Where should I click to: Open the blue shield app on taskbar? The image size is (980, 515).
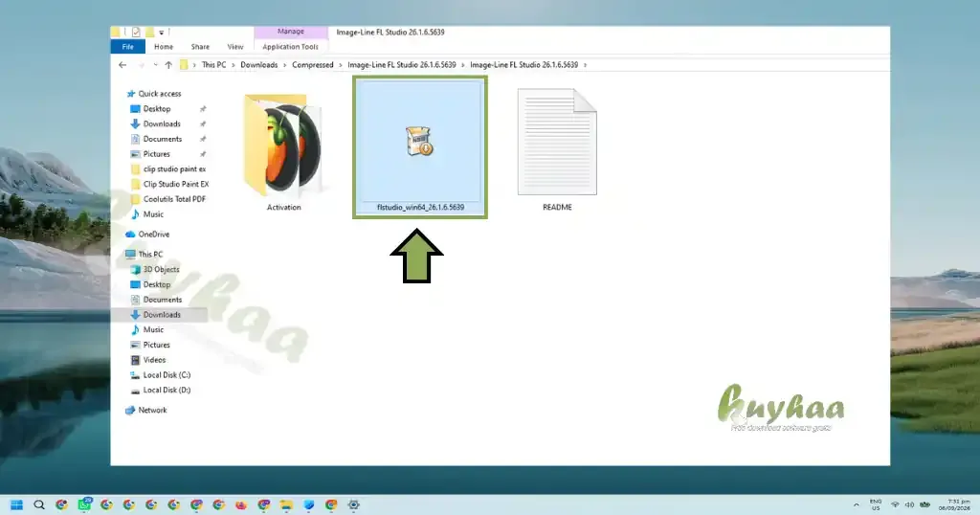(309, 505)
